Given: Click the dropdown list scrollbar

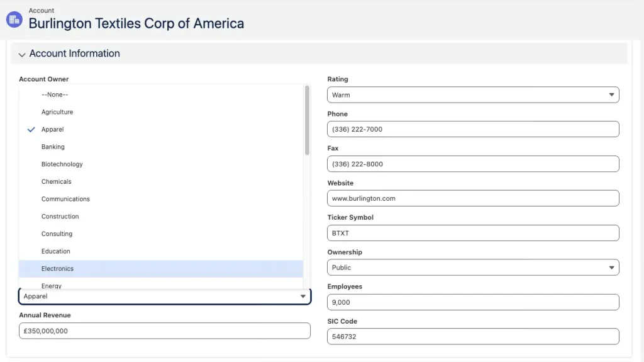Looking at the screenshot, I should point(307,120).
